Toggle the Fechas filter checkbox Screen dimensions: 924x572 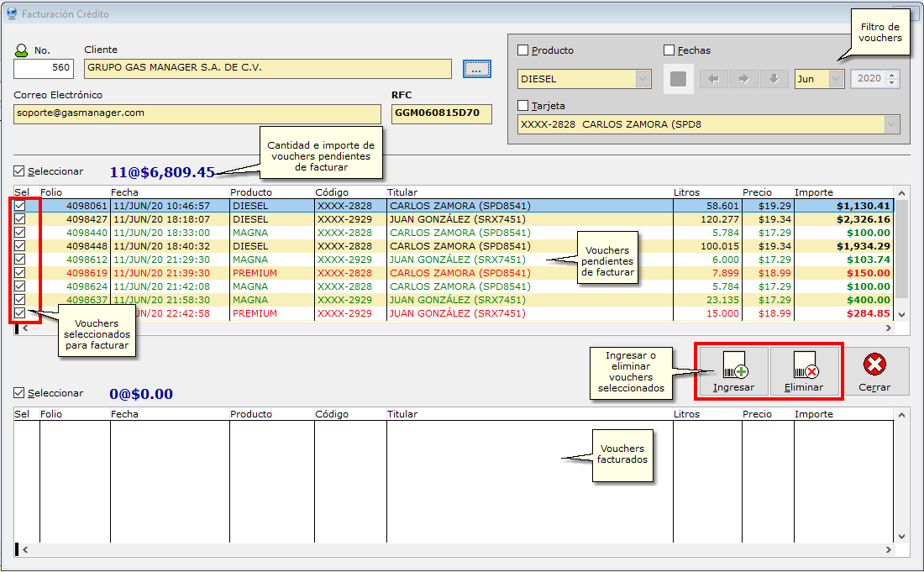(x=669, y=50)
